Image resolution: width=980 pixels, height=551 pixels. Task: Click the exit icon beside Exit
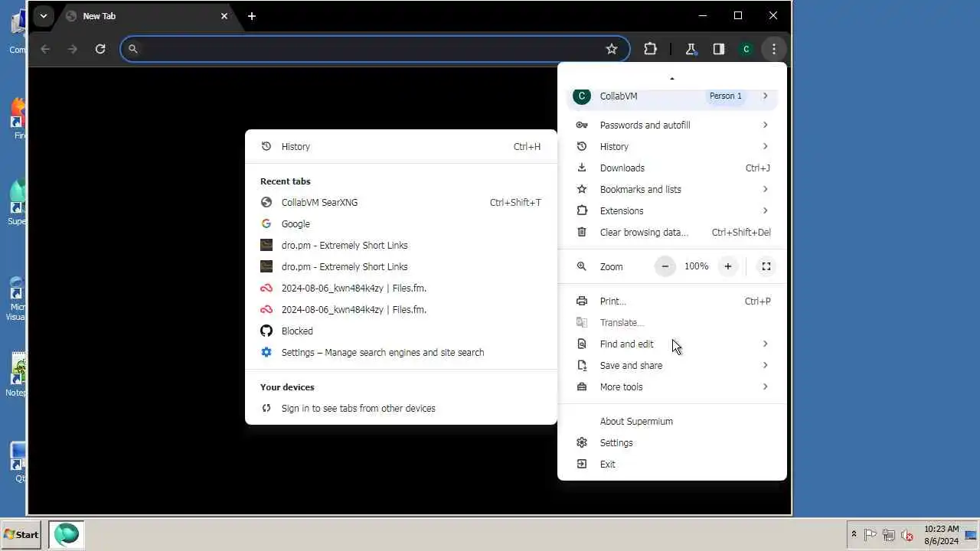click(582, 464)
